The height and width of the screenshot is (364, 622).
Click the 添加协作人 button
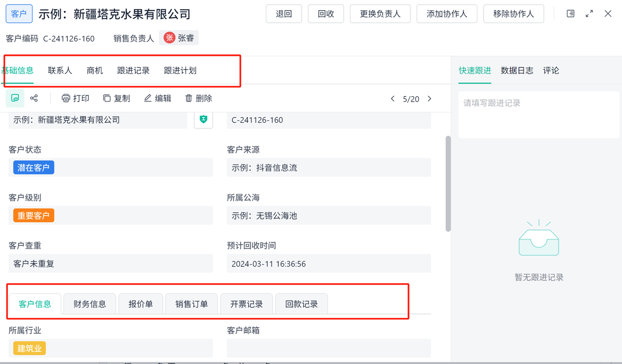447,14
